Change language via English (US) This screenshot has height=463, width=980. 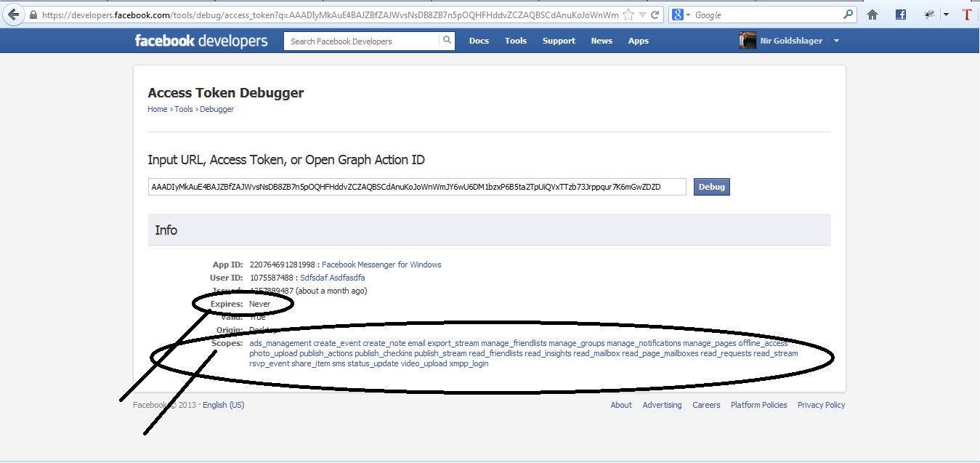click(x=224, y=405)
